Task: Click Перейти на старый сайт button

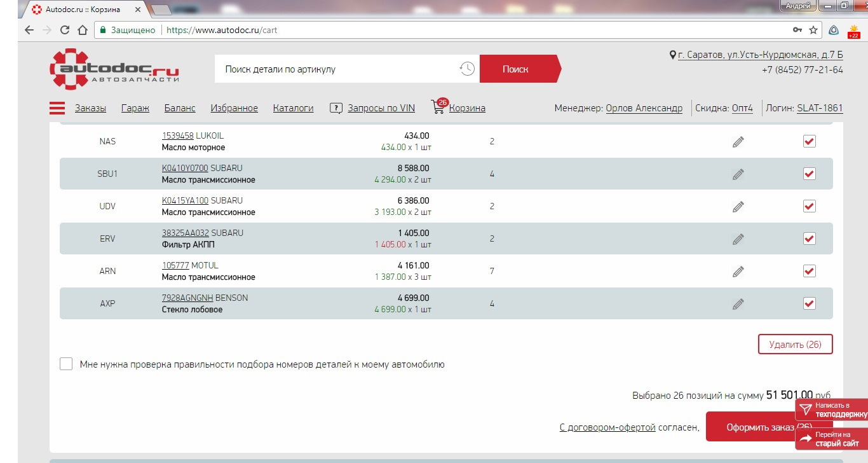Action: pos(832,439)
